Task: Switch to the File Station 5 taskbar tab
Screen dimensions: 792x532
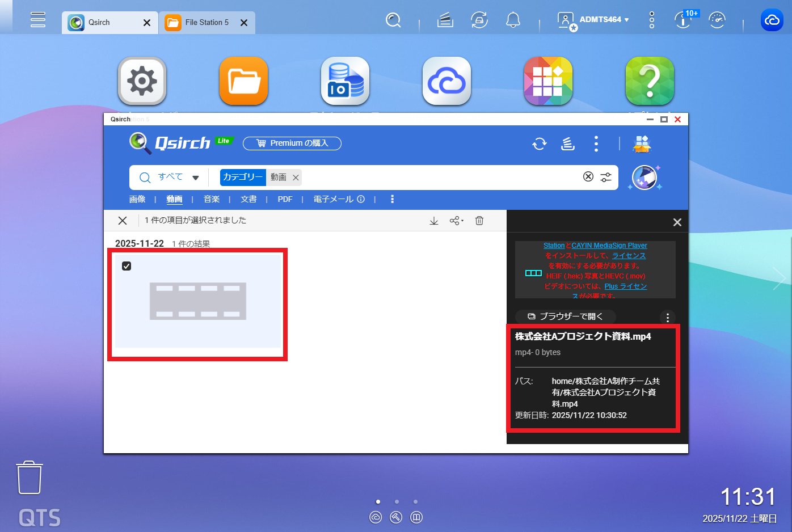Action: tap(207, 23)
